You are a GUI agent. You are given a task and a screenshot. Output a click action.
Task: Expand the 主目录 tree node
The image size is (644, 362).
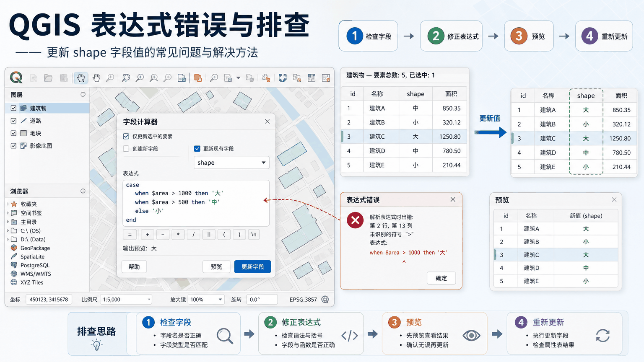coord(8,222)
